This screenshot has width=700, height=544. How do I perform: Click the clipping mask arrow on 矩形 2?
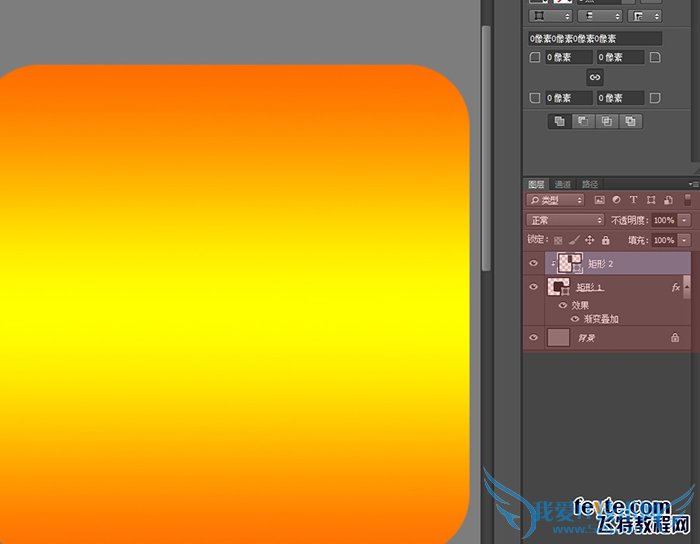click(553, 264)
